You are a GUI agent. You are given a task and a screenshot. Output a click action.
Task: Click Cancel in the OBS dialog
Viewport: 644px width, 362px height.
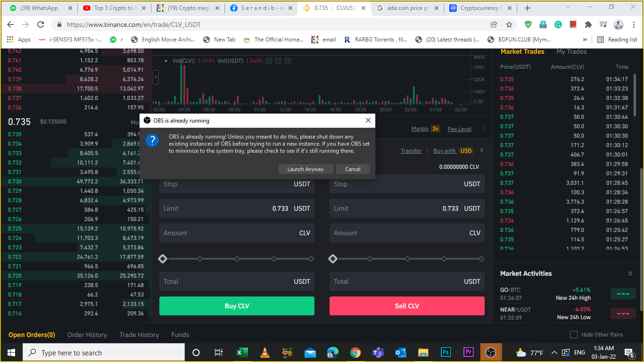(353, 169)
